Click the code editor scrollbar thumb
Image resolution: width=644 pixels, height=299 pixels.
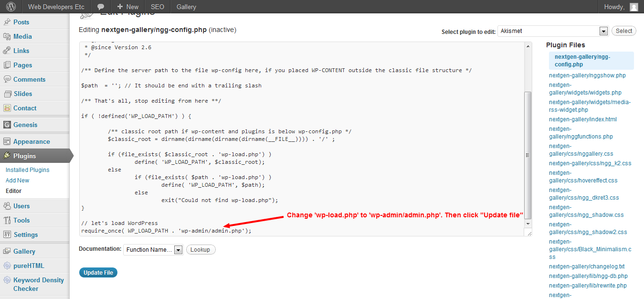528,155
